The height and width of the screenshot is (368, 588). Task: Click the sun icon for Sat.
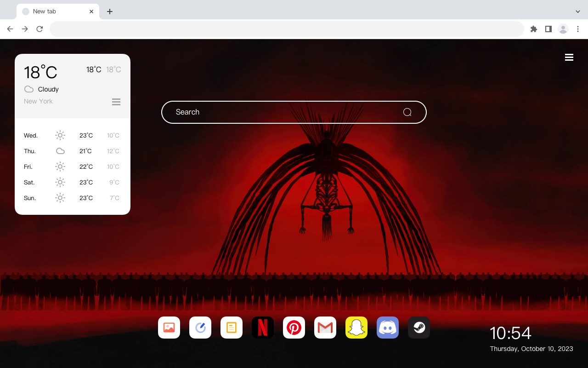point(60,182)
